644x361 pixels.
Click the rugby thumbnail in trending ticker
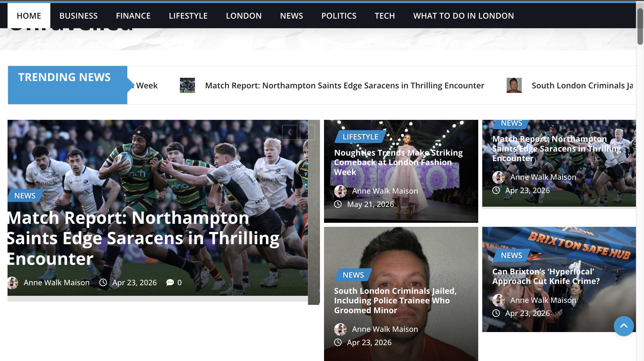click(187, 85)
